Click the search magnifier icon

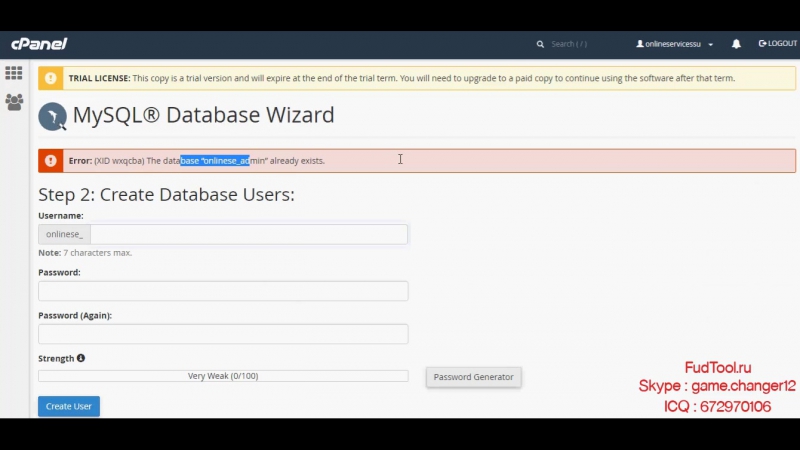[x=540, y=44]
